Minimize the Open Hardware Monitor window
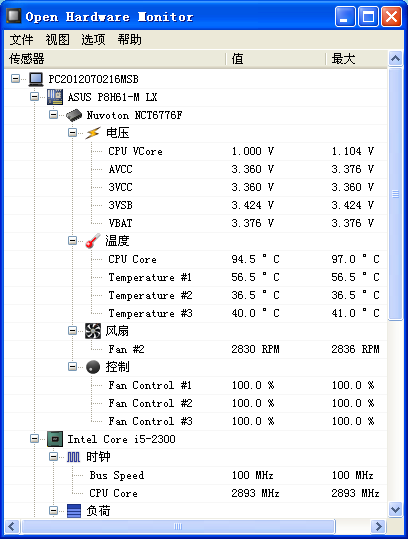 click(345, 16)
